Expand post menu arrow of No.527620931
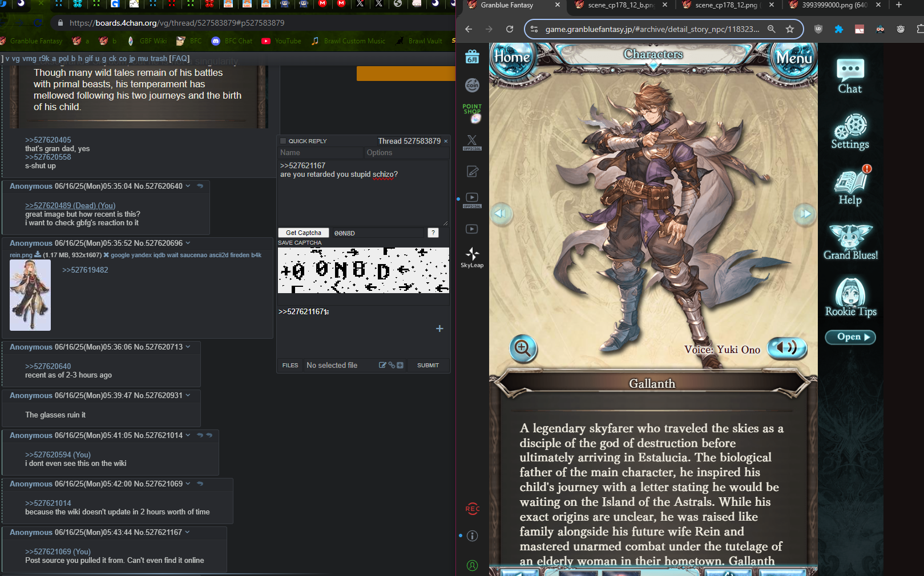Image resolution: width=924 pixels, height=576 pixels. click(188, 395)
